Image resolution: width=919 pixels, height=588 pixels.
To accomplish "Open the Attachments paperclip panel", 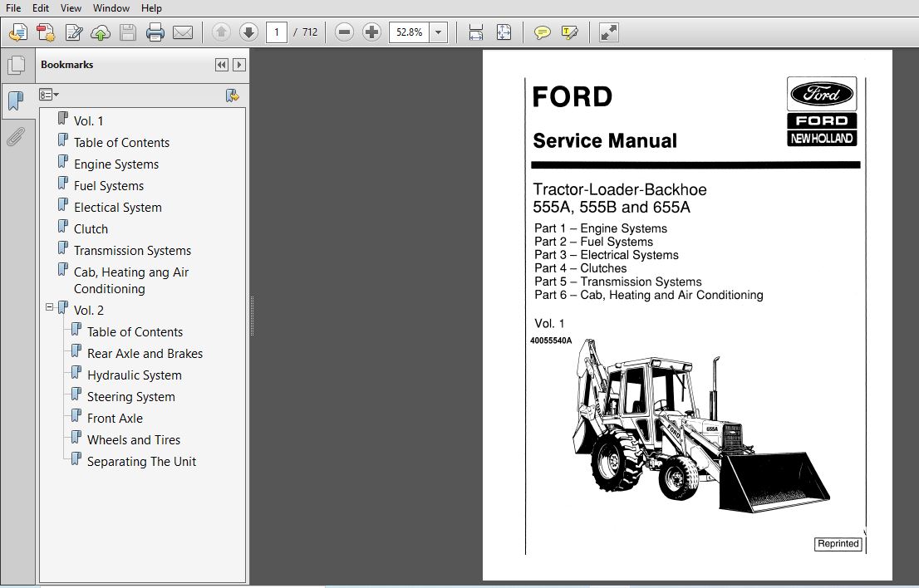I will pyautogui.click(x=17, y=137).
